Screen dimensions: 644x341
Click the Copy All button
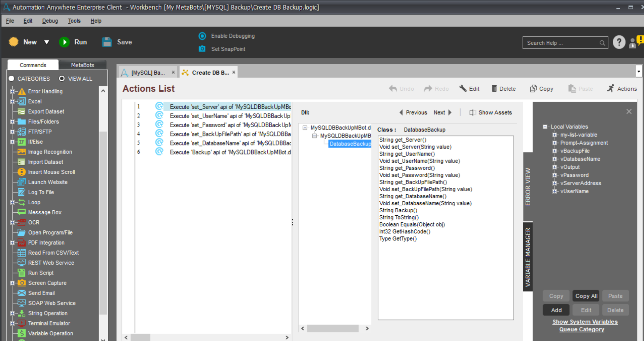pyautogui.click(x=586, y=296)
